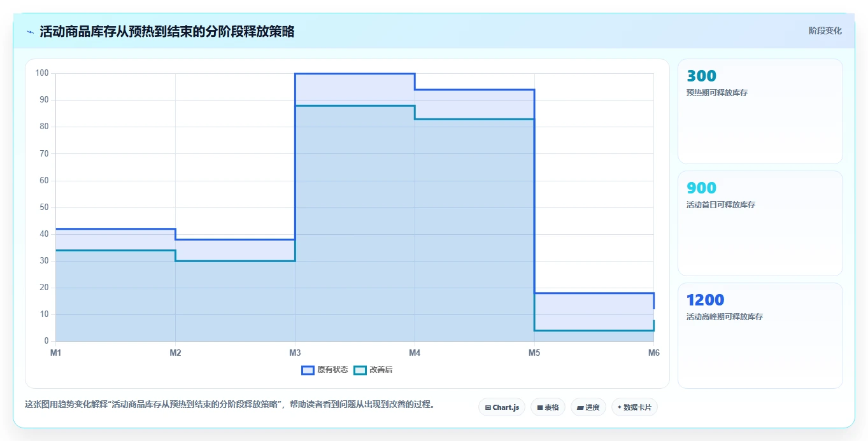Toggle the 原有状态 legend series
Viewport: 868px width, 441px height.
[x=325, y=370]
